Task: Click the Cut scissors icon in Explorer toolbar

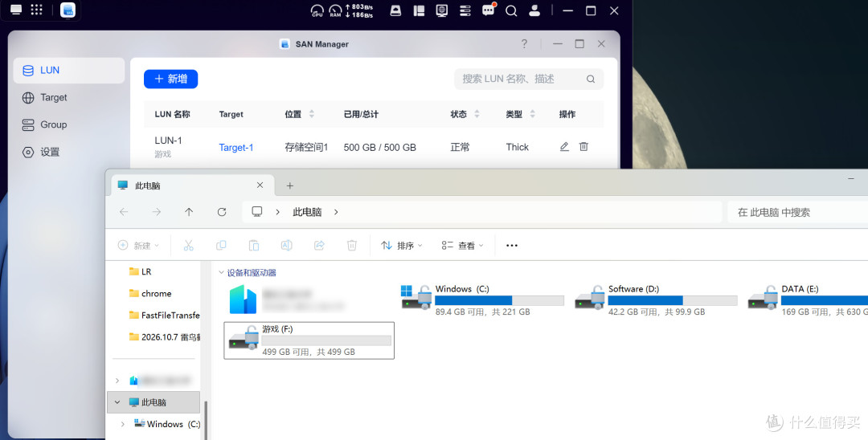Action: click(188, 245)
